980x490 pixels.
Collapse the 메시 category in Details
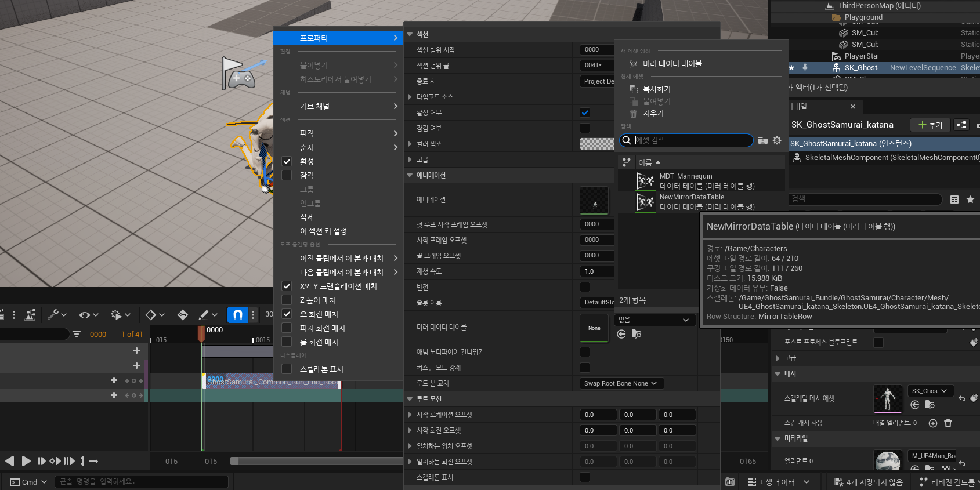tap(778, 374)
